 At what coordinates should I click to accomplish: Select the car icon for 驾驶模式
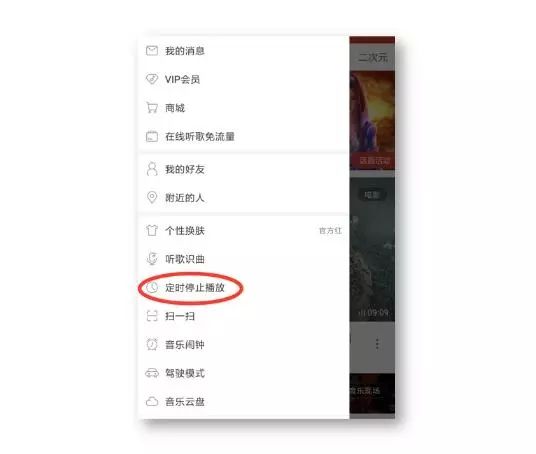tap(152, 373)
